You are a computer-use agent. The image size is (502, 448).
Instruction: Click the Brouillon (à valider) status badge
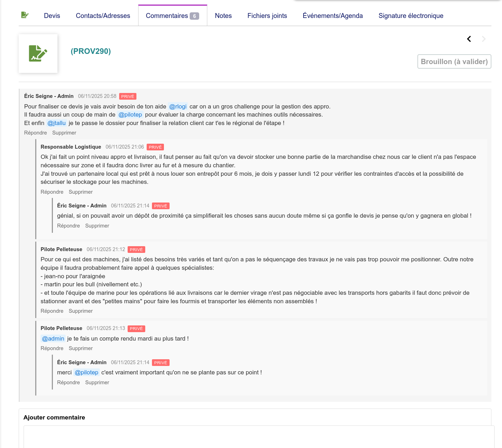click(x=454, y=62)
